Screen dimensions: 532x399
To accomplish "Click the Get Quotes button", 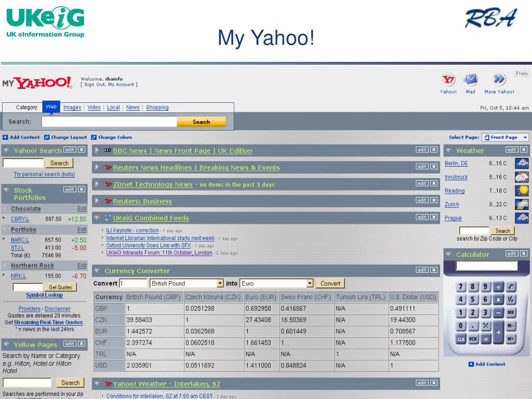I will (x=60, y=287).
